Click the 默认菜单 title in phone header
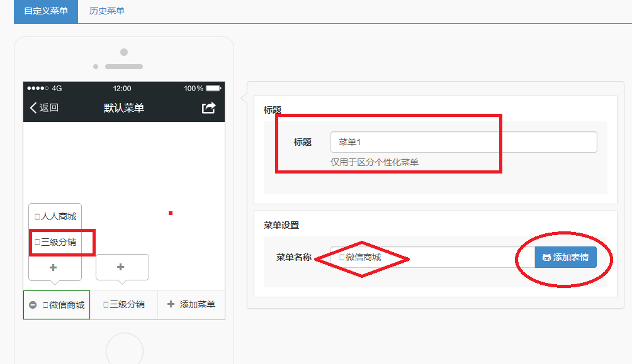Image resolution: width=632 pixels, height=364 pixels. click(124, 108)
